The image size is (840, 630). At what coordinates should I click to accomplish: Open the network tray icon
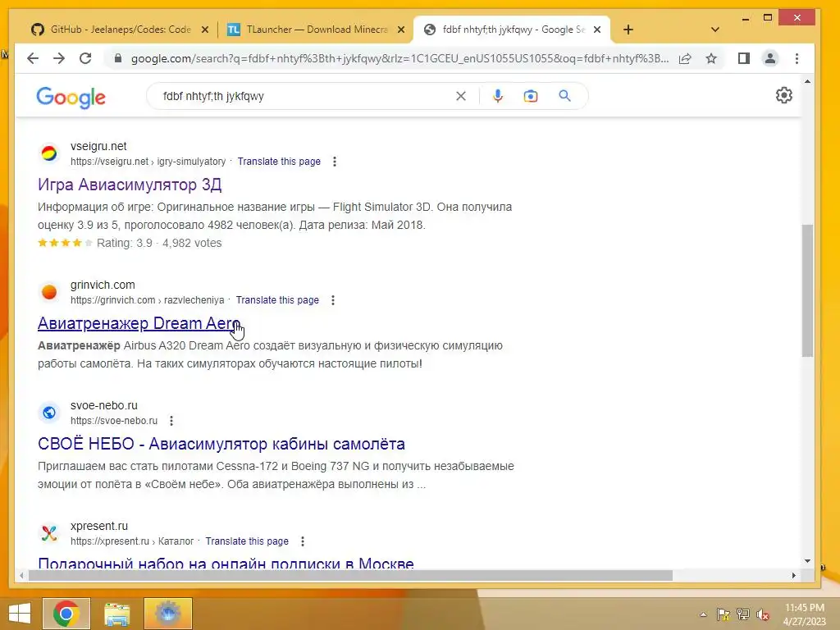743,614
